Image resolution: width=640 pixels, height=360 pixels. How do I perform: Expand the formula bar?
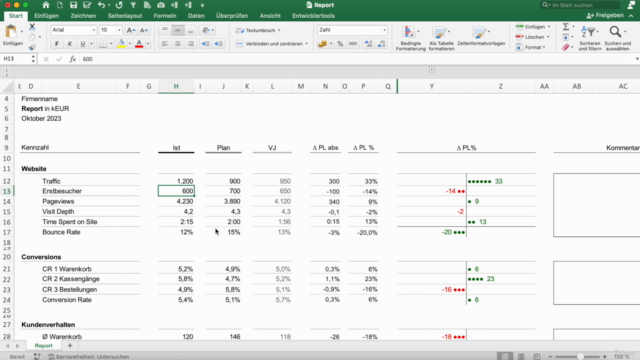(x=637, y=59)
